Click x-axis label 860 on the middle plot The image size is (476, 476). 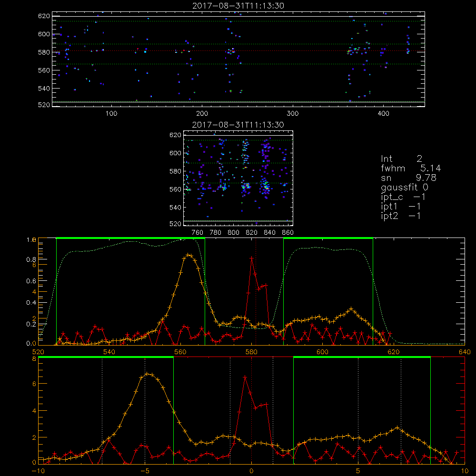[288, 233]
